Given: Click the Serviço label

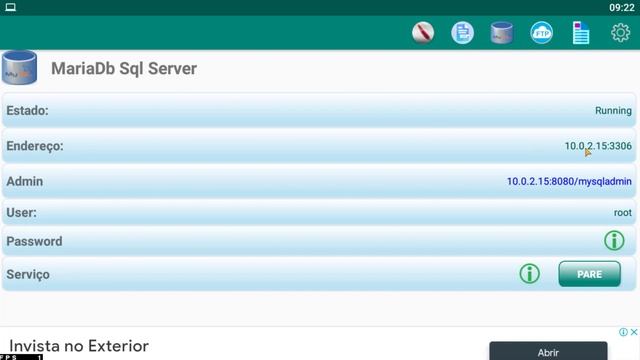Looking at the screenshot, I should [x=28, y=274].
